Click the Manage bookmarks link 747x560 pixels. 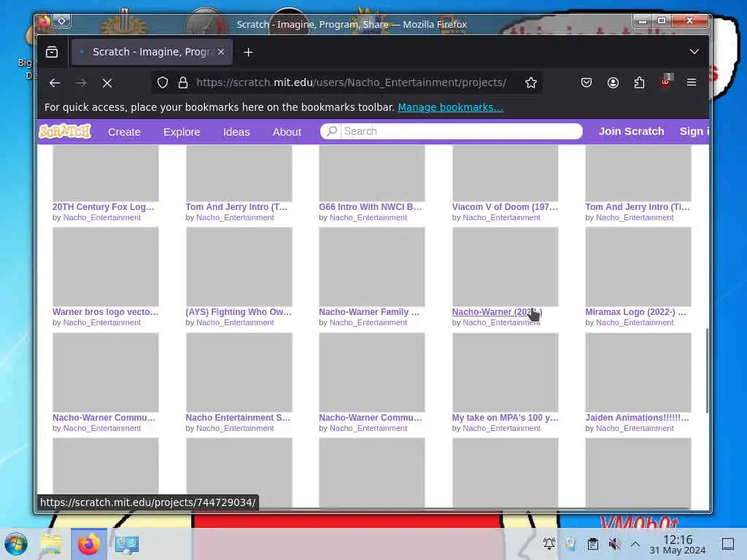450,107
